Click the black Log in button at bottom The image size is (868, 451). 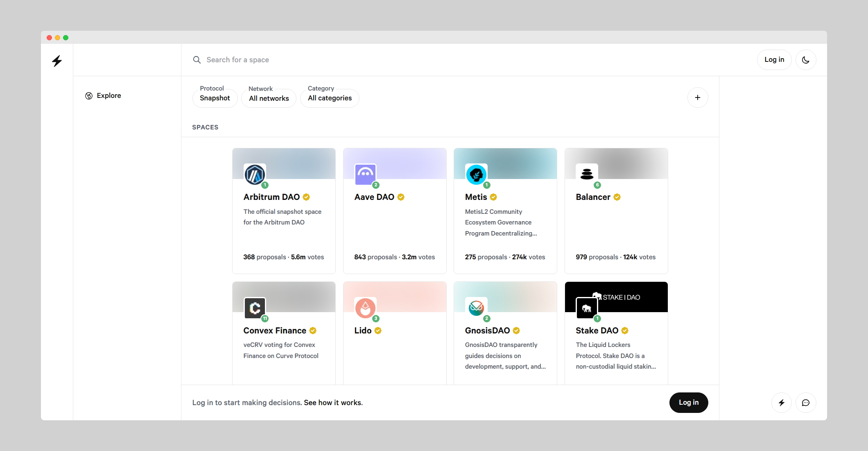click(x=689, y=403)
